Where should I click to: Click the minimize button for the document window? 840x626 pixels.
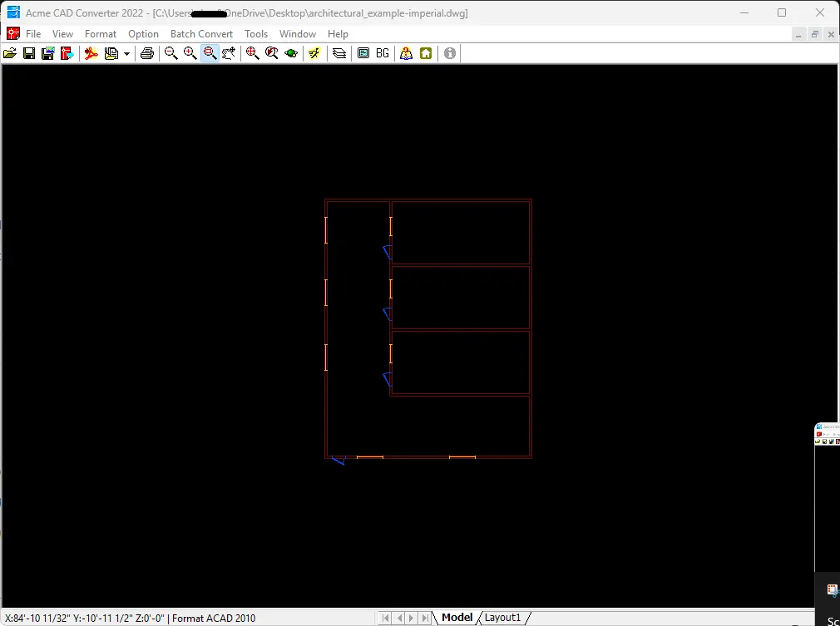pyautogui.click(x=798, y=34)
